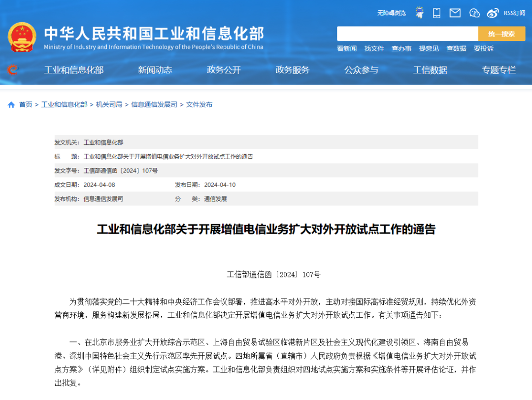Viewport: 532px width, 400px height.
Task: Open the Weibo icon in header
Action: [x=493, y=13]
